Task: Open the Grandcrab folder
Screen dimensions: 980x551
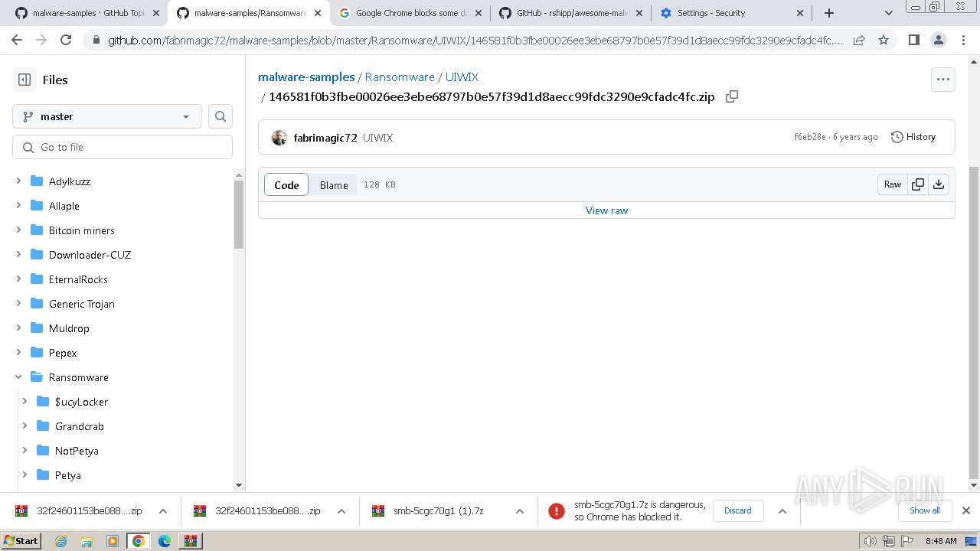Action: point(79,426)
